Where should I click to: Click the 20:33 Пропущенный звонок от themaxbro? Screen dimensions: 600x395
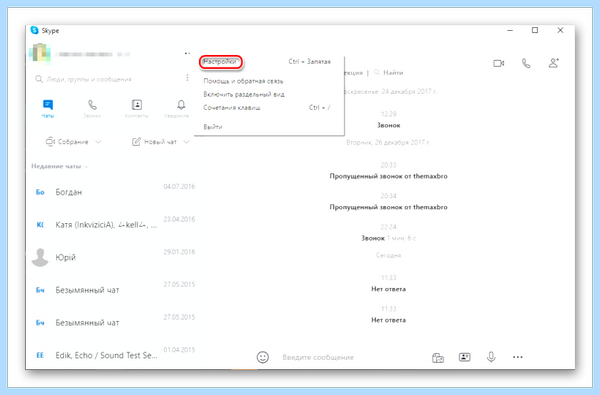388,176
